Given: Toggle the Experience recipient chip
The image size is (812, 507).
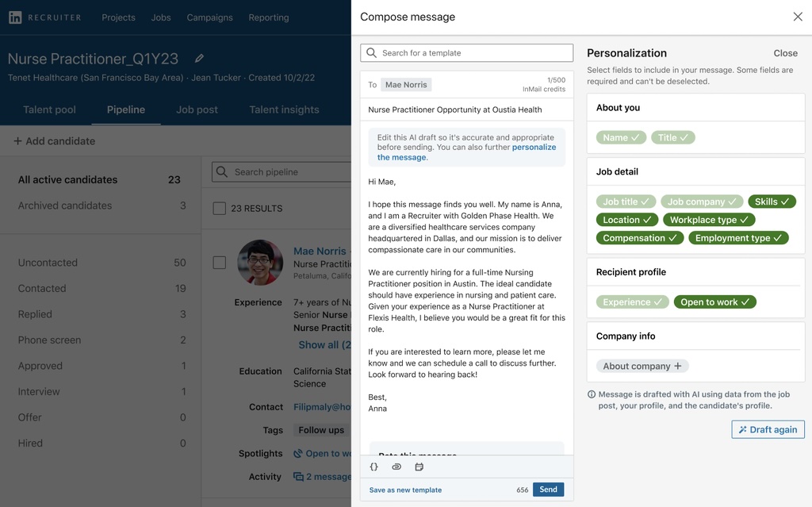Looking at the screenshot, I should click(x=632, y=302).
